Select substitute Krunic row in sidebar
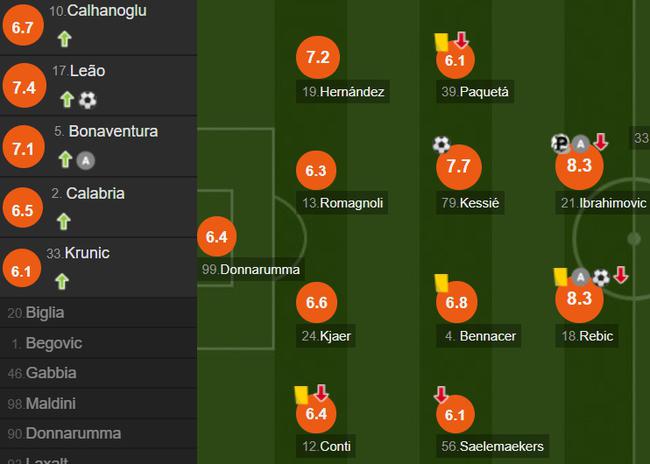Image resolution: width=650 pixels, height=464 pixels. tap(98, 267)
